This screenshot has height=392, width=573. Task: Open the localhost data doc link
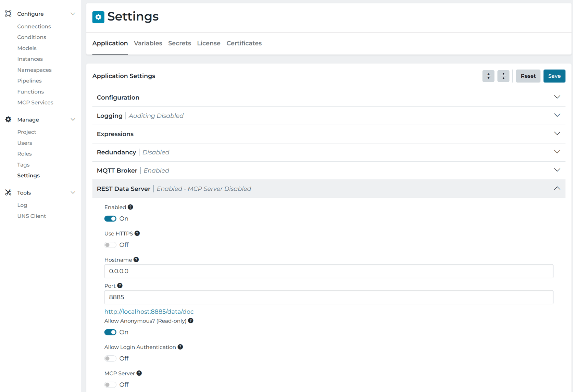[x=149, y=312]
